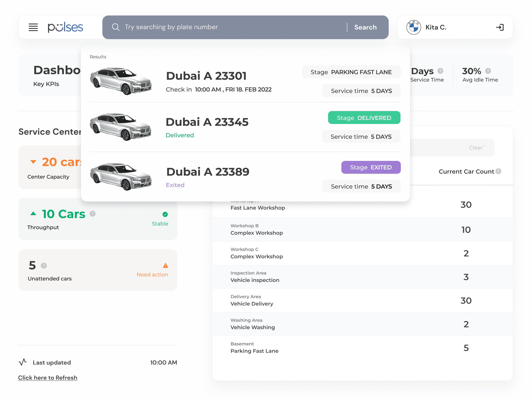The height and width of the screenshot is (399, 532).
Task: Click the Need action label
Action: coord(152,275)
